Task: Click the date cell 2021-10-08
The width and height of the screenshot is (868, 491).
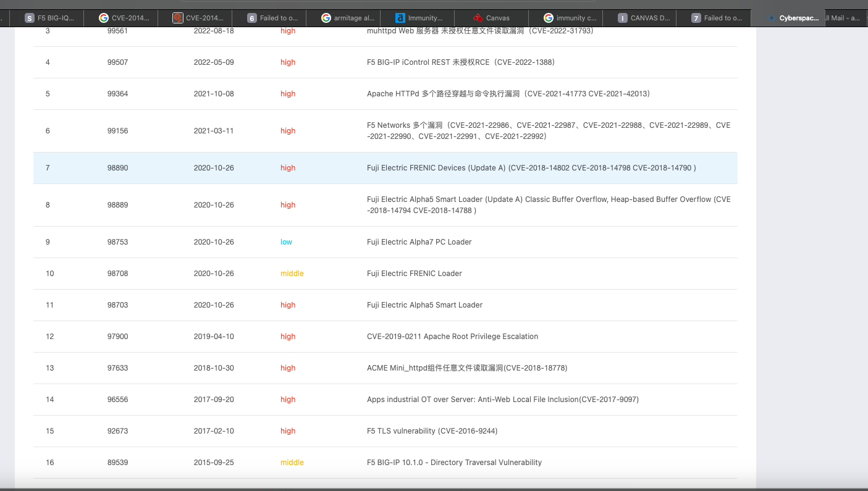Action: point(214,94)
